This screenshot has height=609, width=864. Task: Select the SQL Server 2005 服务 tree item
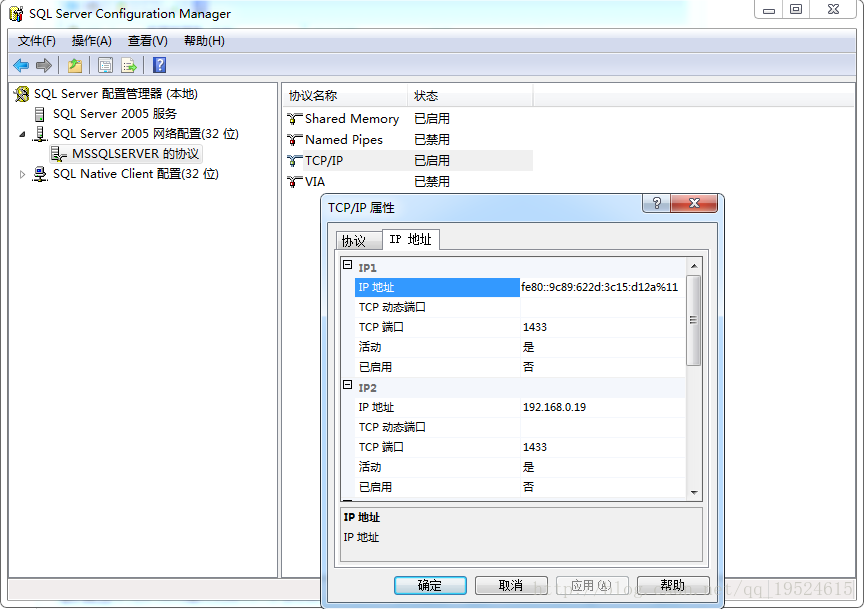[115, 114]
